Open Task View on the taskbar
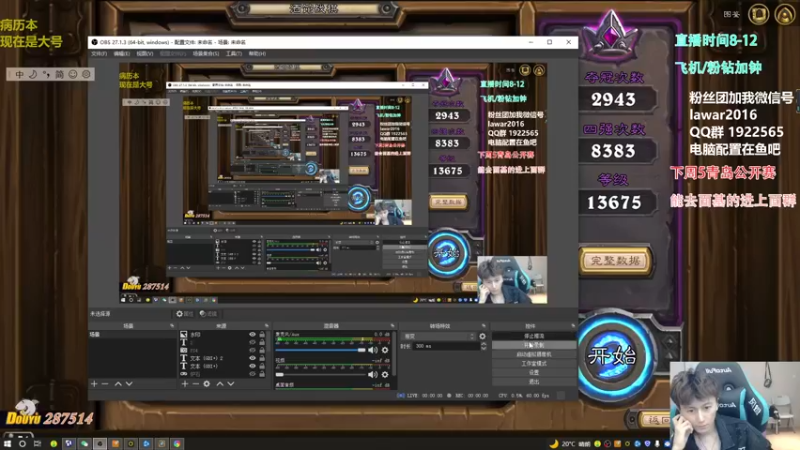 pos(37,444)
